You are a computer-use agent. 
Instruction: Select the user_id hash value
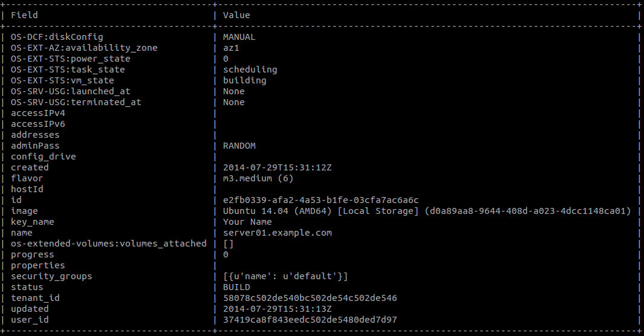pos(310,320)
